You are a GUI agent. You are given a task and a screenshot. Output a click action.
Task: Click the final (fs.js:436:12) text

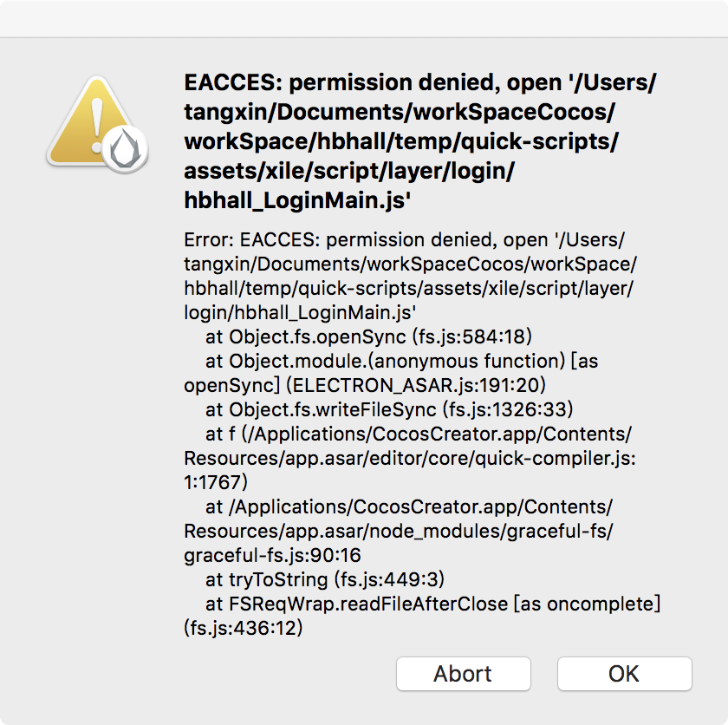pyautogui.click(x=244, y=626)
